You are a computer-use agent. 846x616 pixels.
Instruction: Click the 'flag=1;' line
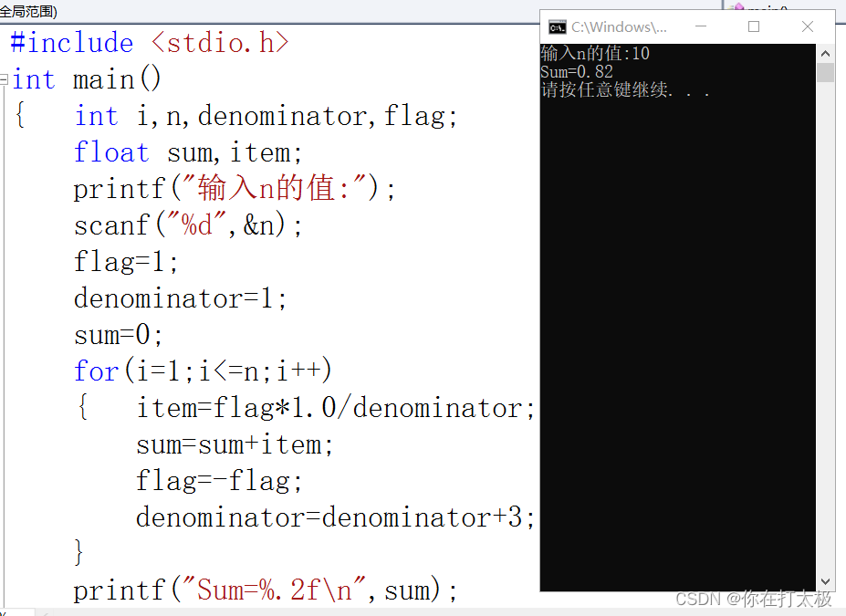(x=126, y=262)
